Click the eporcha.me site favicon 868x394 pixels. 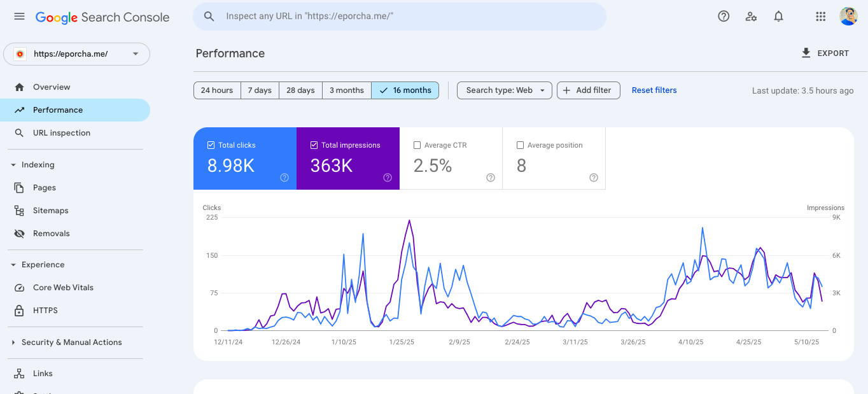[20, 54]
